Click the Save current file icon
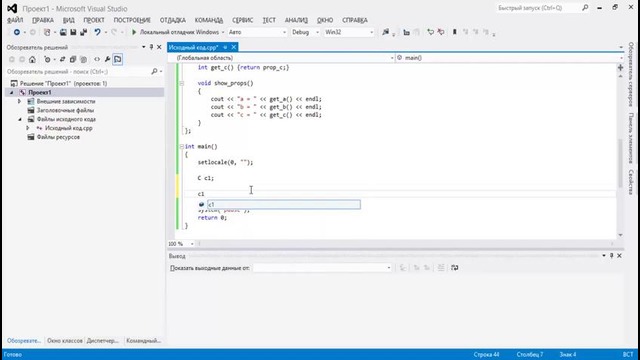640x360 pixels. (73, 32)
